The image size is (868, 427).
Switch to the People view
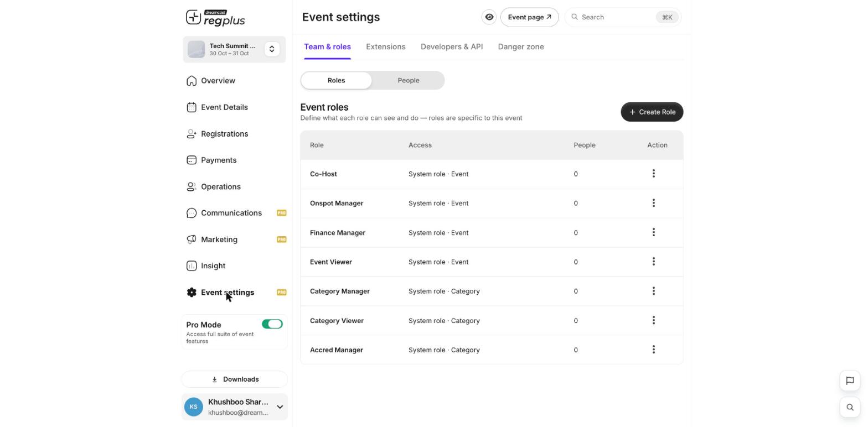click(409, 80)
